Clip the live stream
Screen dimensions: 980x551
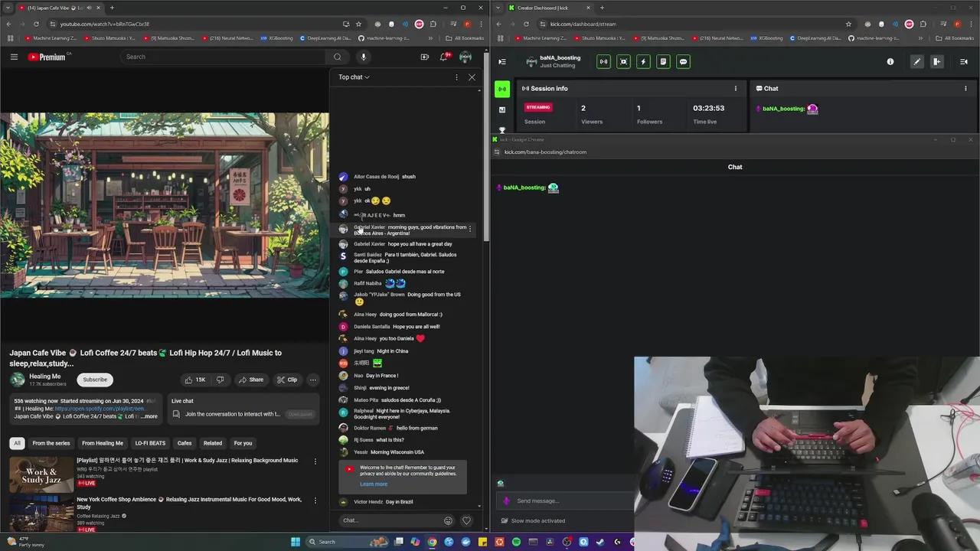(287, 380)
